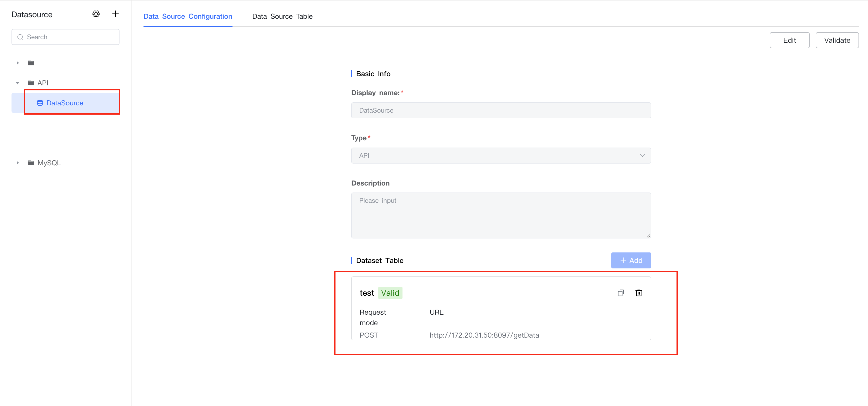
Task: Click Add button for Dataset Table
Action: tap(631, 261)
